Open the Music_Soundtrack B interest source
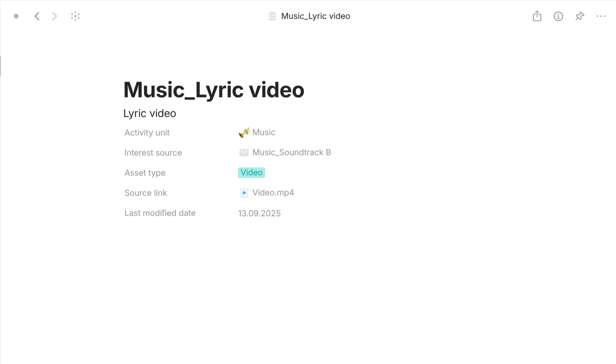 [x=292, y=152]
